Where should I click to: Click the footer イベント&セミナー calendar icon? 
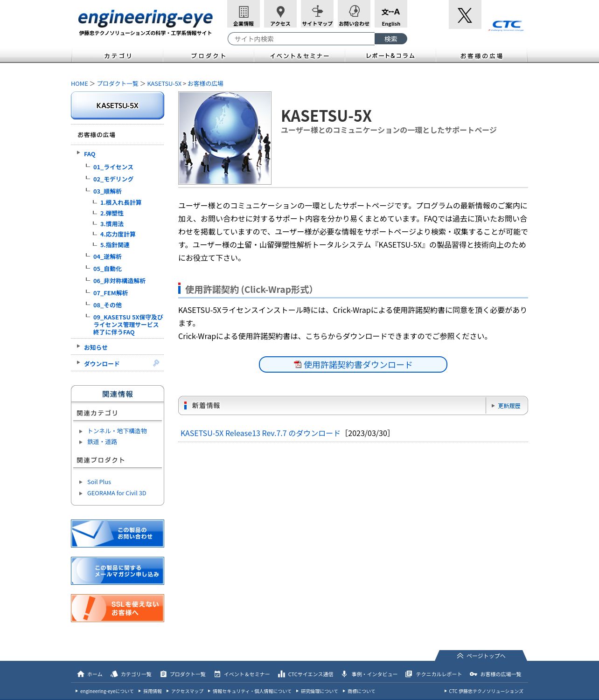point(217,674)
